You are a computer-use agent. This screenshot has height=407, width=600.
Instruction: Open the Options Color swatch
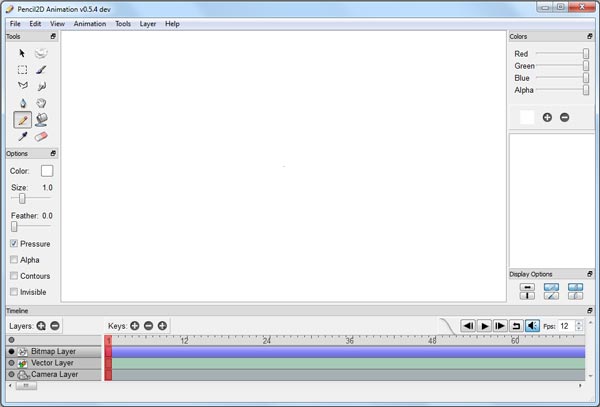(x=47, y=171)
